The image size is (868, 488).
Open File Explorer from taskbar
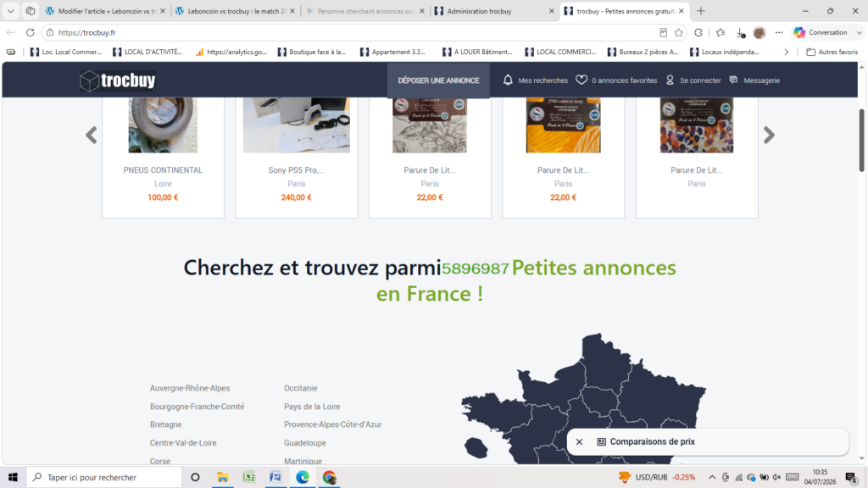223,477
